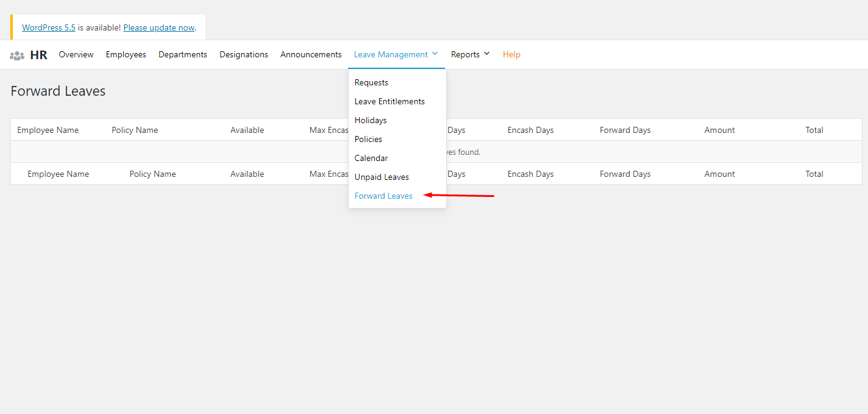Open the Departments page
Viewport: 868px width, 414px height.
click(x=182, y=54)
